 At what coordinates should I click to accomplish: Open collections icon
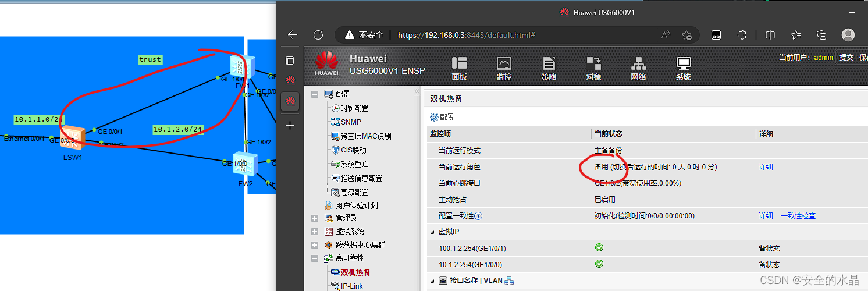[821, 35]
